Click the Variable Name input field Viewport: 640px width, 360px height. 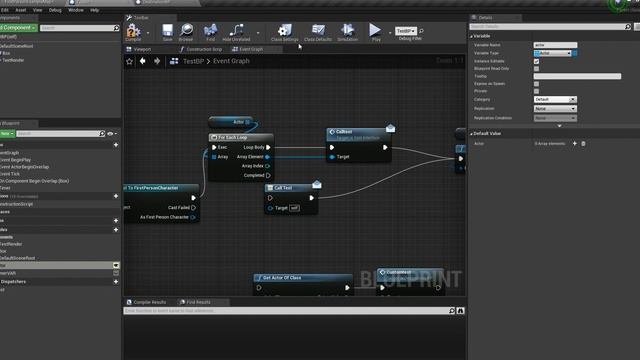pyautogui.click(x=555, y=45)
